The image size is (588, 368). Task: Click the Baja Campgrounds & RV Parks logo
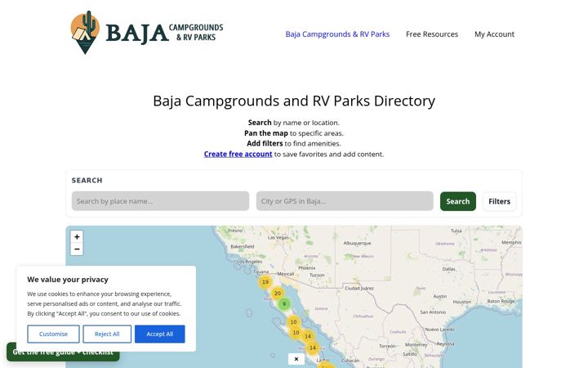pos(147,33)
